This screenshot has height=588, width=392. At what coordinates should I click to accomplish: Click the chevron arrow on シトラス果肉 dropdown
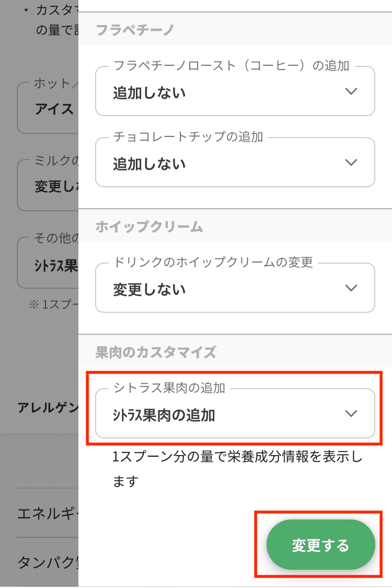click(x=351, y=414)
